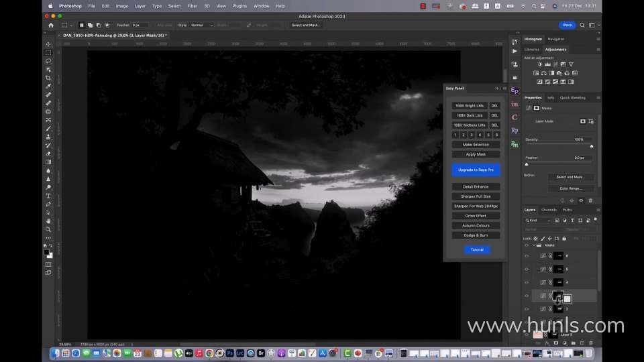Open the Ep plugin panel icon

(515, 90)
